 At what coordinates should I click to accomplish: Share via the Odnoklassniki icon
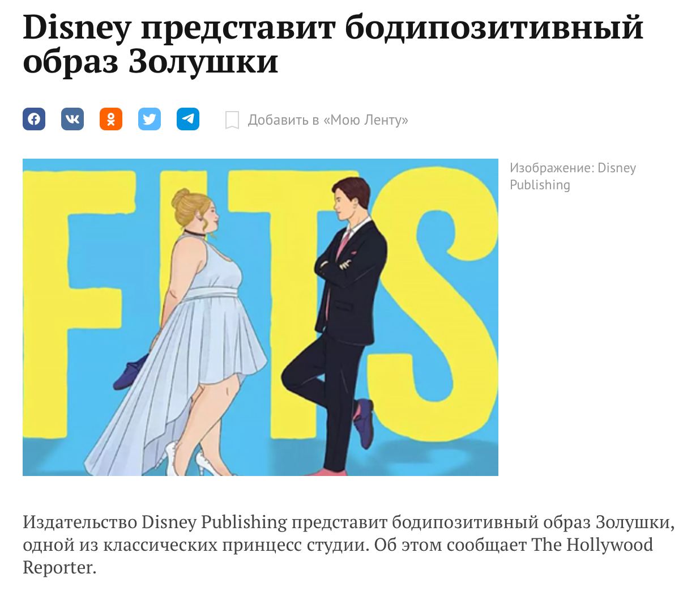[x=111, y=119]
